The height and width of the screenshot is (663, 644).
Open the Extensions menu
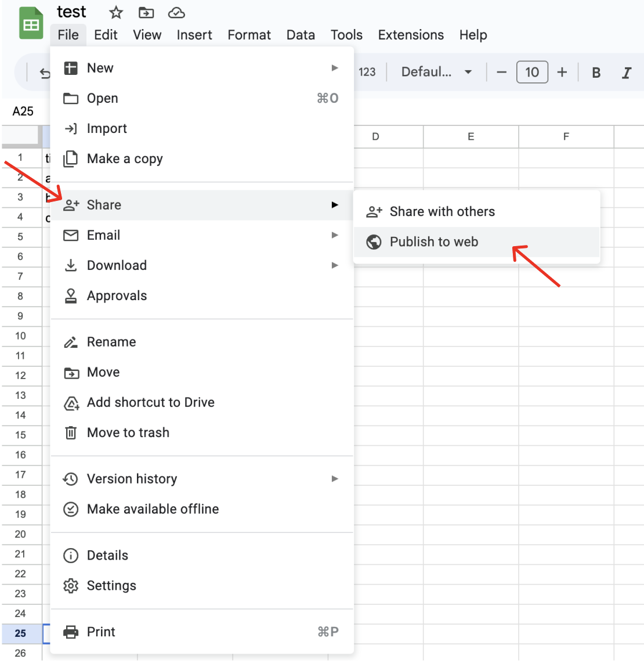411,35
